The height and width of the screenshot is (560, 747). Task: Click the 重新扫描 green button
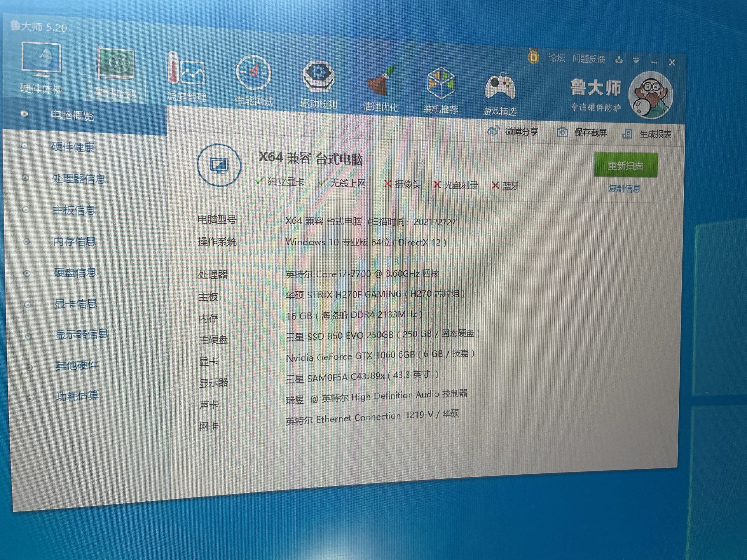626,165
